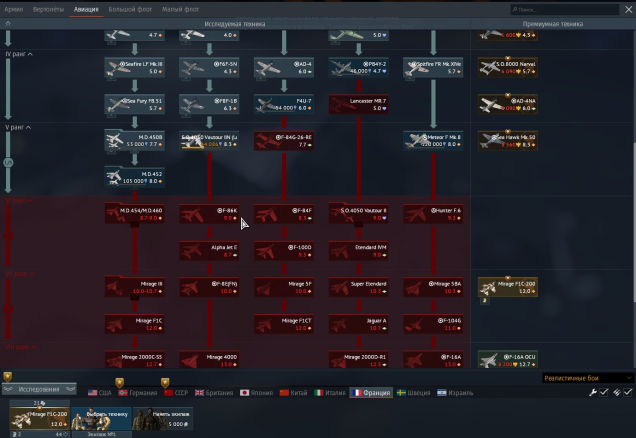
Task: Select the Mirage 4000 aircraft
Action: (x=209, y=359)
